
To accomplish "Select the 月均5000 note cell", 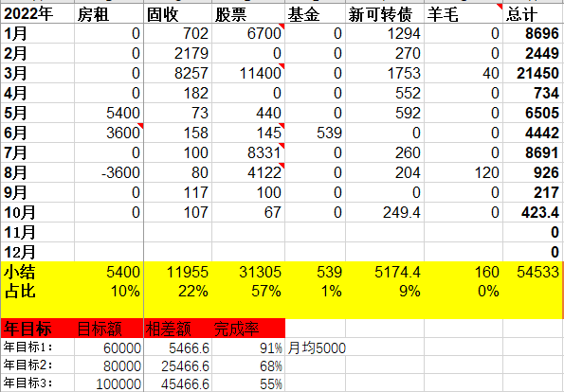I will [316, 347].
